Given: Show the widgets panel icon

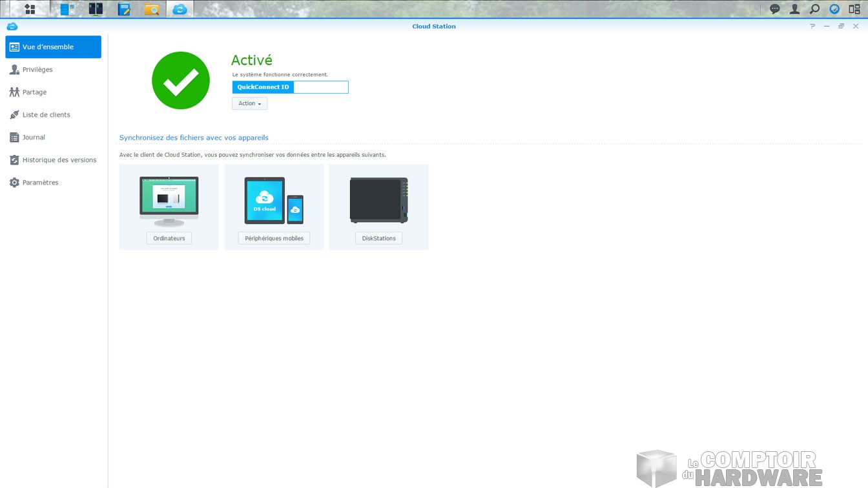Looking at the screenshot, I should (x=854, y=9).
